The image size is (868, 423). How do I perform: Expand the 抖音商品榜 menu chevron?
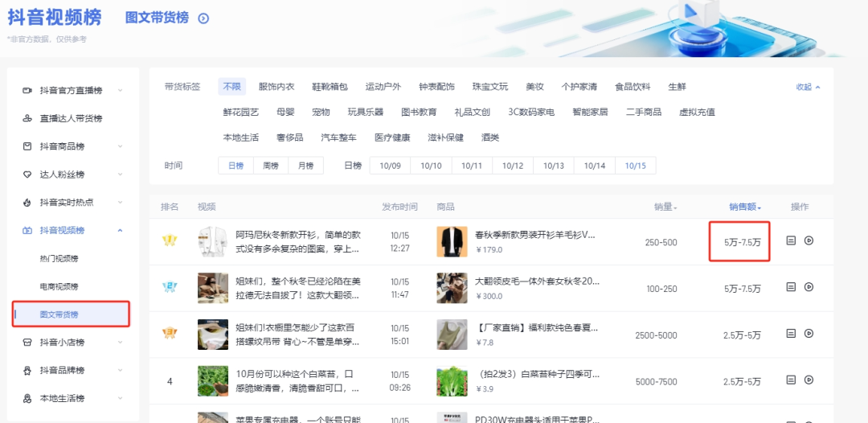click(x=120, y=146)
